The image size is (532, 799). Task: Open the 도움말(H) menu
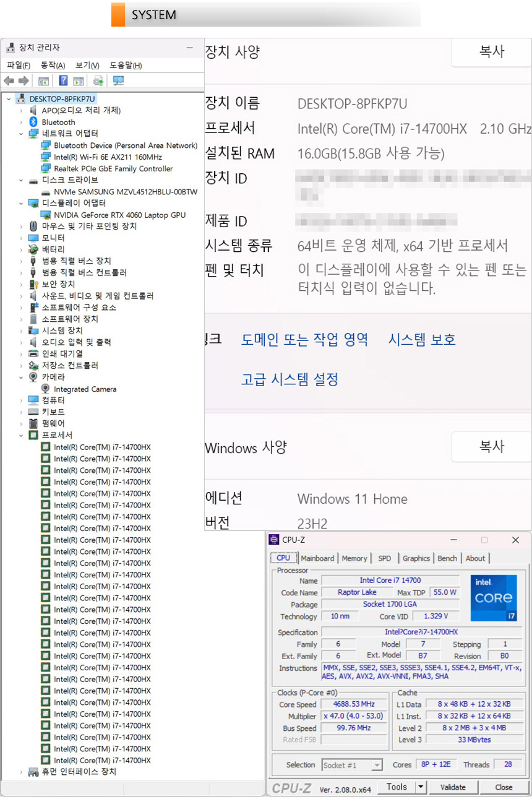click(126, 65)
